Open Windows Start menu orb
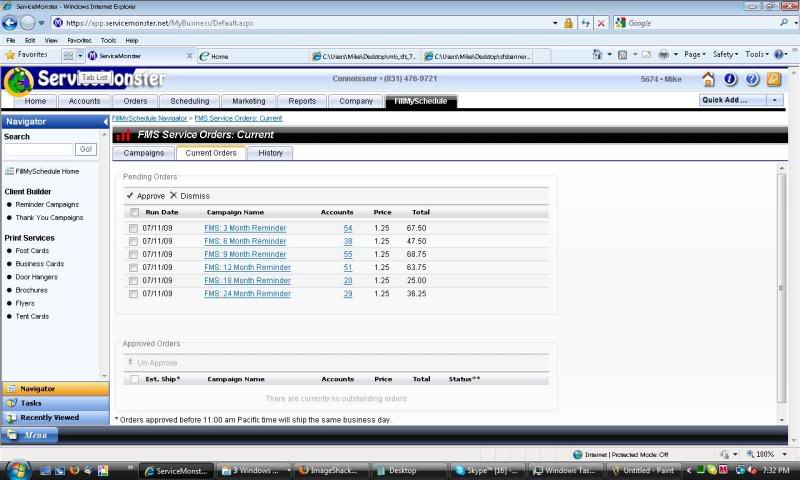This screenshot has height=480, width=800. (x=19, y=469)
